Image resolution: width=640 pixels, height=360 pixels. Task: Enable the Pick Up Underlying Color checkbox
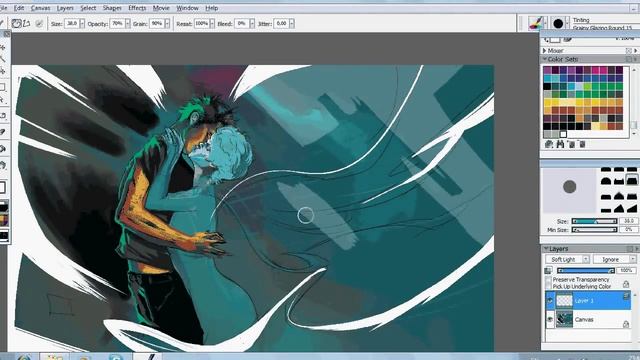click(x=548, y=287)
